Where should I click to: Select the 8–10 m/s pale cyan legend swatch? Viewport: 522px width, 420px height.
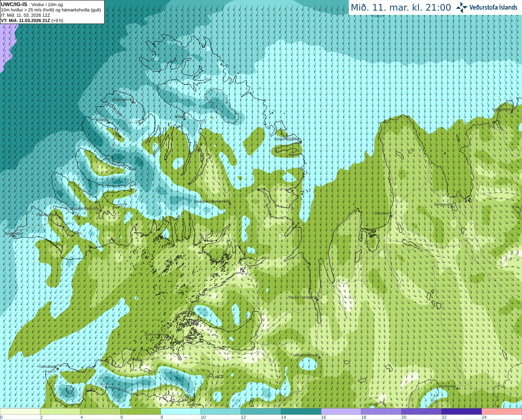(x=181, y=411)
